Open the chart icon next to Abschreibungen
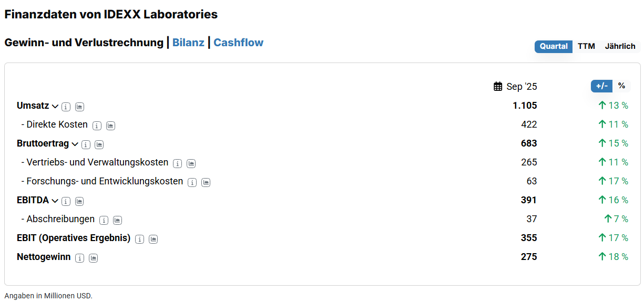 pyautogui.click(x=118, y=220)
